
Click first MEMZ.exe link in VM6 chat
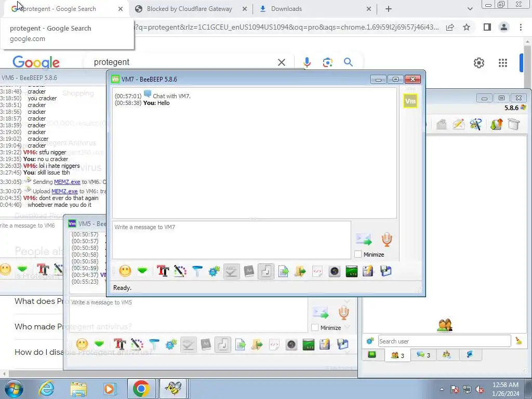click(67, 182)
